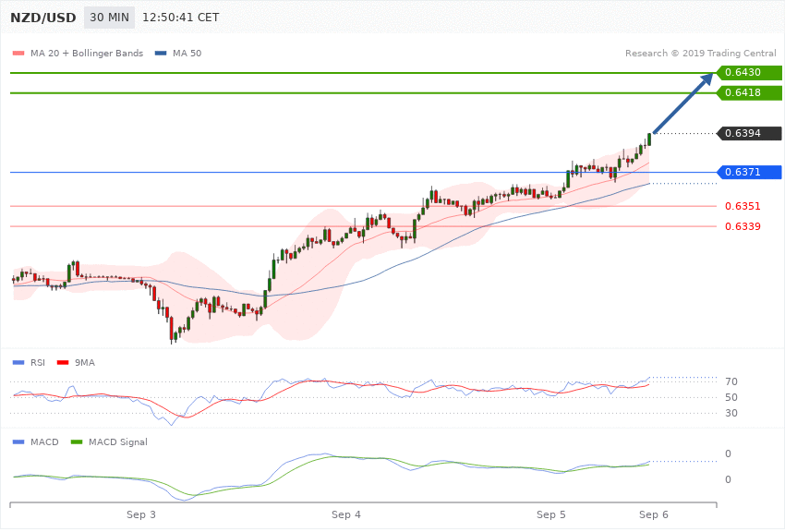
Task: Click the 0.6351 support level value
Action: click(743, 206)
